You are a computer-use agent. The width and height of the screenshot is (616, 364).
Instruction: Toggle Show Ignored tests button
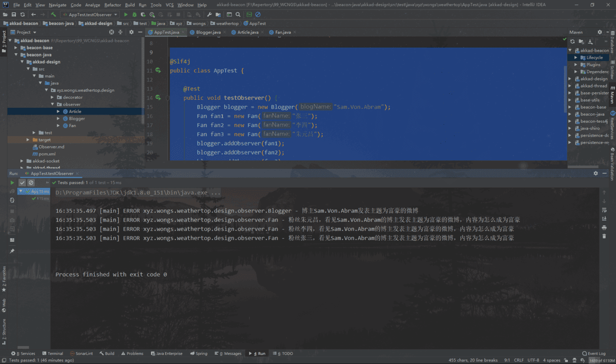(x=31, y=183)
